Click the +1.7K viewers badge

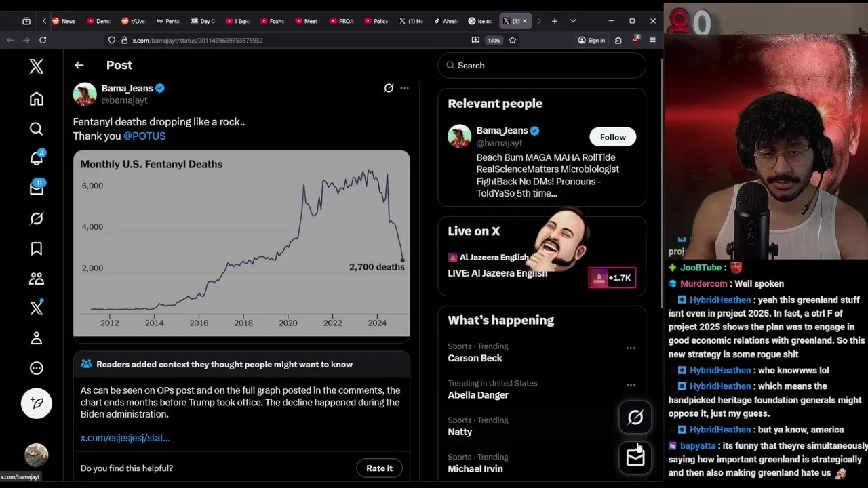(612, 278)
